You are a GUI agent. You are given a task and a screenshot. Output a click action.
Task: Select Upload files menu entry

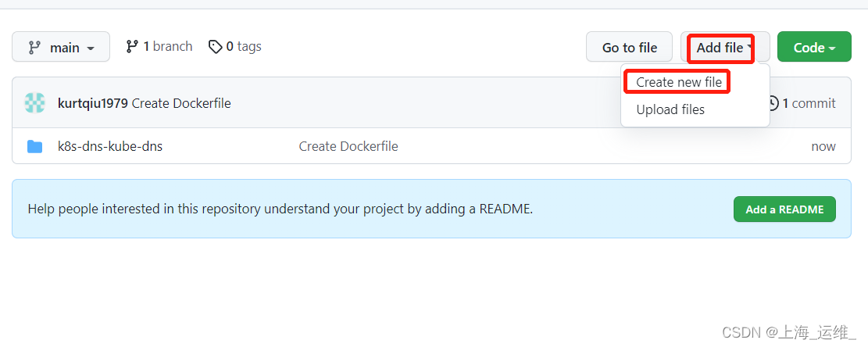[x=670, y=109]
